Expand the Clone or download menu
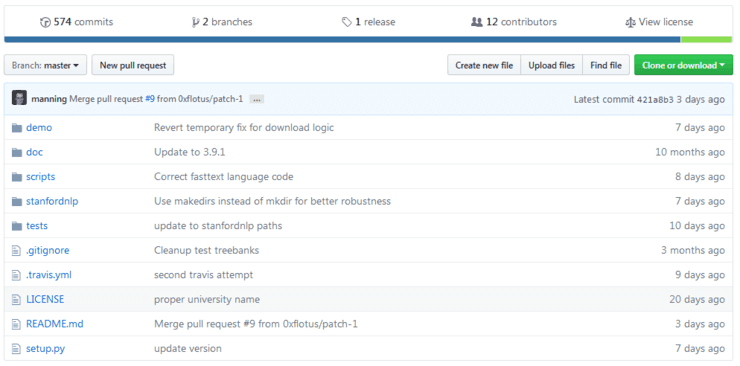740x366 pixels. click(x=683, y=65)
